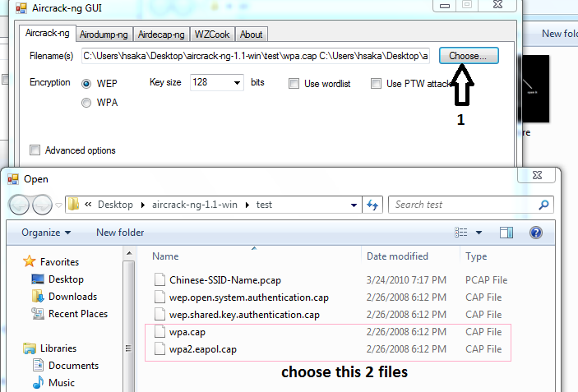Click the Recent Places icon
This screenshot has width=578, height=392.
coord(38,314)
